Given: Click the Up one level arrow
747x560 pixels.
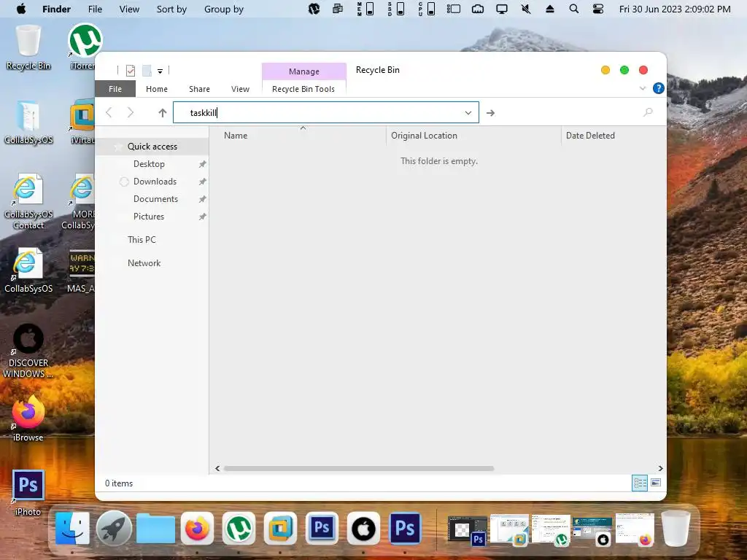Looking at the screenshot, I should tap(163, 113).
